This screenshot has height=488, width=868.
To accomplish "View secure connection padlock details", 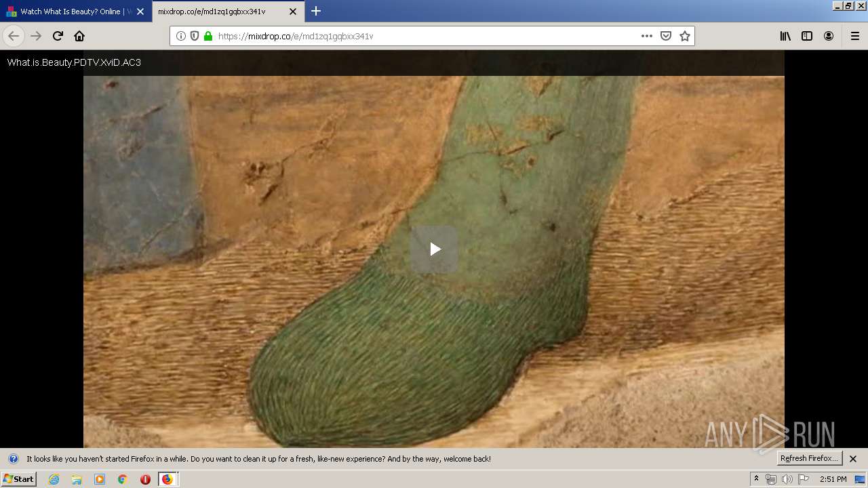I will point(208,36).
